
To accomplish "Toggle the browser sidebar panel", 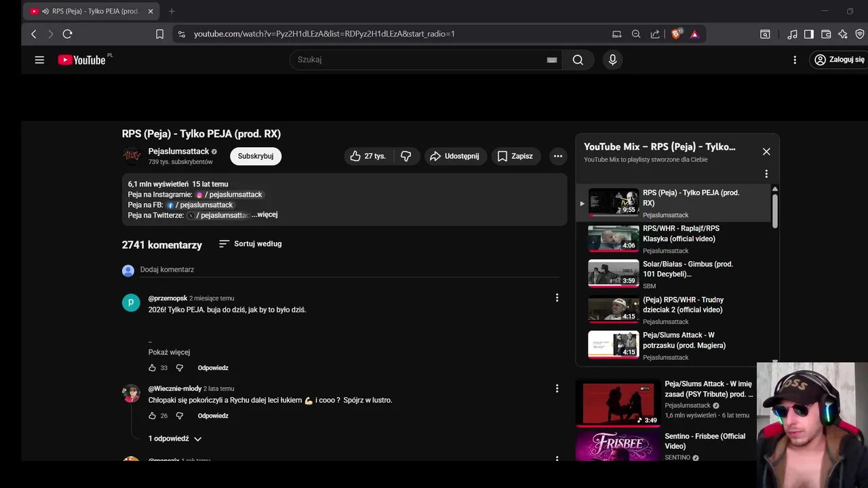I will [x=809, y=34].
